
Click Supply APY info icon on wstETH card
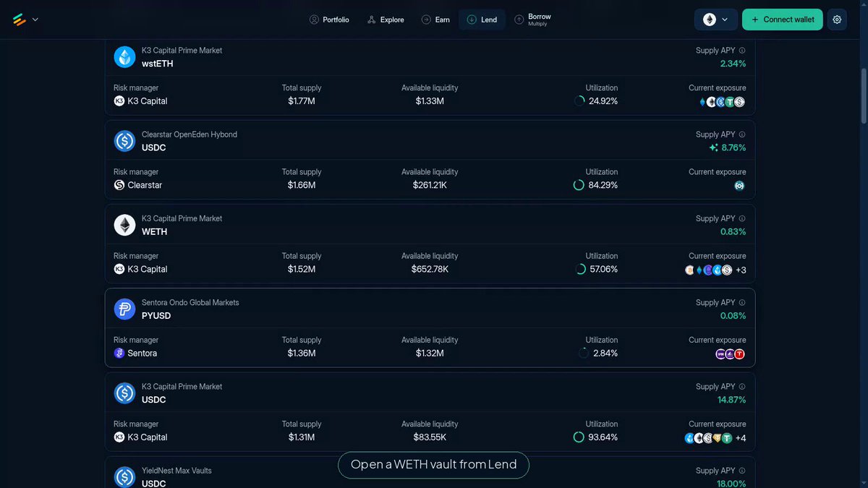tap(742, 51)
